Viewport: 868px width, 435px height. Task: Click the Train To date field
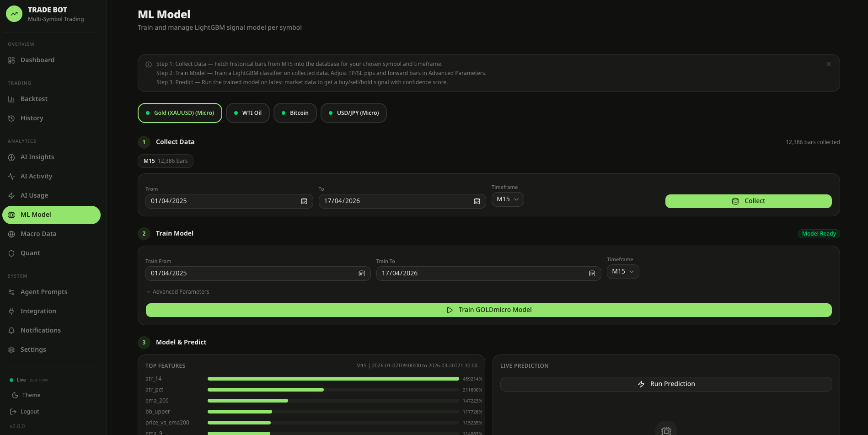[x=488, y=274]
